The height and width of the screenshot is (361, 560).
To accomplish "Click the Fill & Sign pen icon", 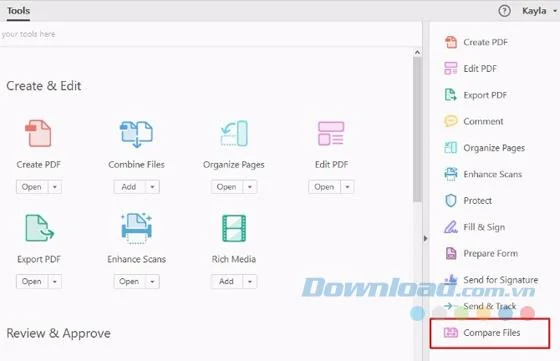I will (451, 227).
